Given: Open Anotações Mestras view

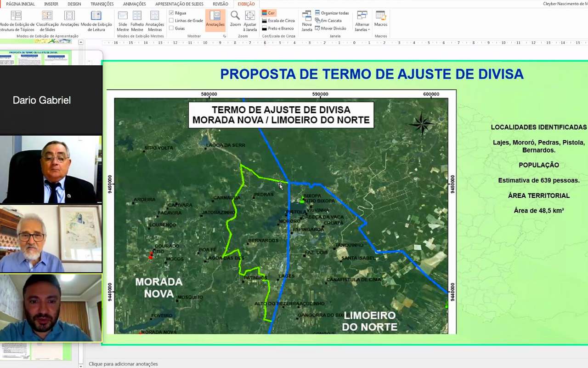Looking at the screenshot, I should pos(155,21).
